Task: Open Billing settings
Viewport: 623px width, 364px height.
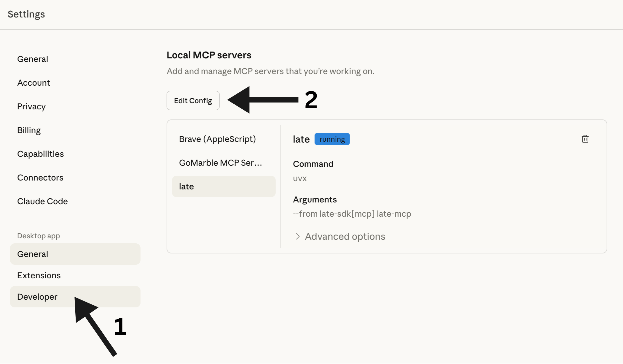Action: [x=29, y=130]
